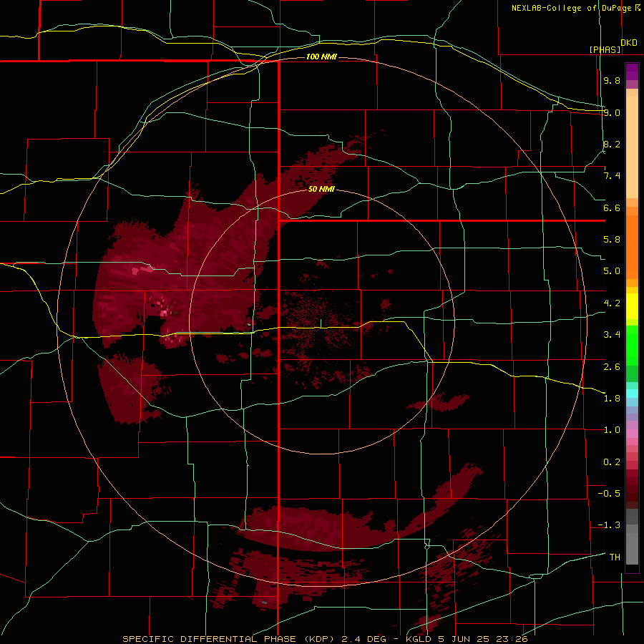Click the 100 NMI range ring label
Viewport: 644px width, 644px height.
point(321,57)
